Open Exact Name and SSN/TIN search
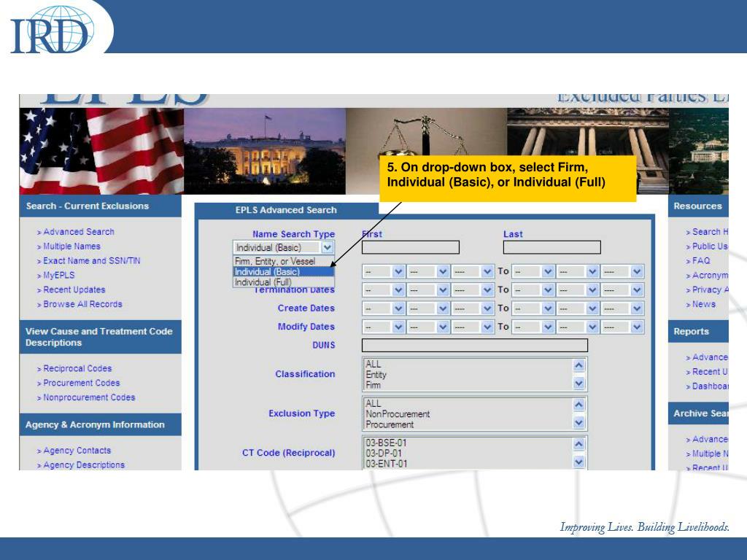The image size is (747, 560). click(x=91, y=261)
